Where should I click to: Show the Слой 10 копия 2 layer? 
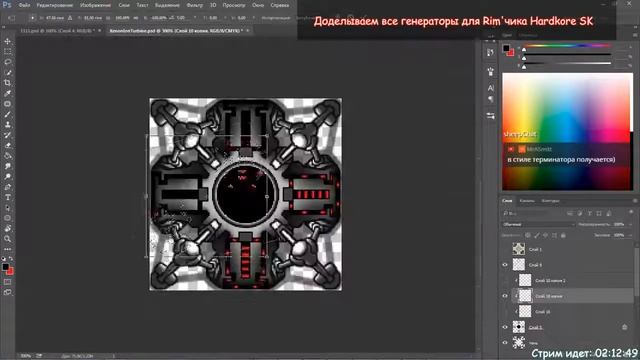click(x=505, y=280)
